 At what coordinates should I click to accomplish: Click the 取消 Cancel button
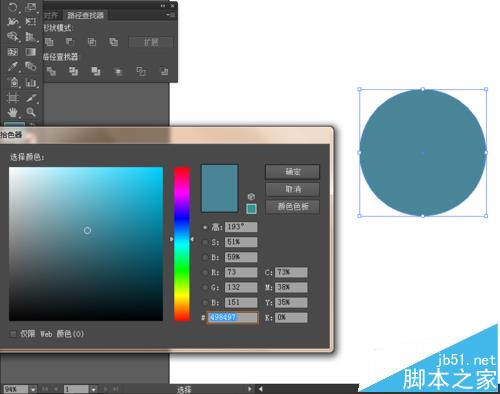(292, 189)
